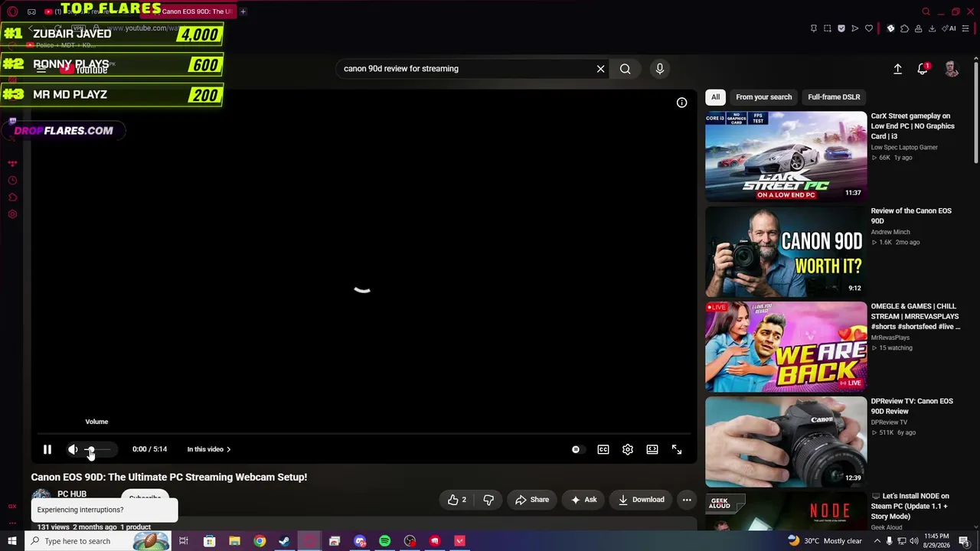Open the more actions menu below video
Image resolution: width=980 pixels, height=551 pixels.
click(x=687, y=500)
